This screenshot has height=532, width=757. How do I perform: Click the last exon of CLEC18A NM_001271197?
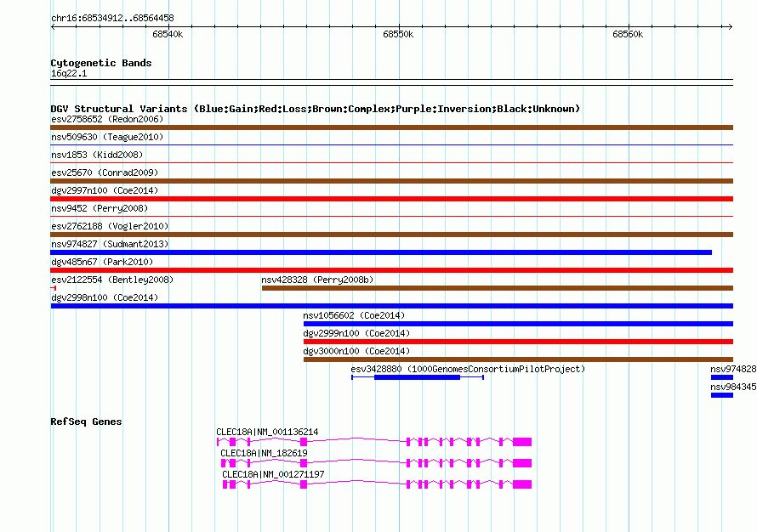(522, 484)
